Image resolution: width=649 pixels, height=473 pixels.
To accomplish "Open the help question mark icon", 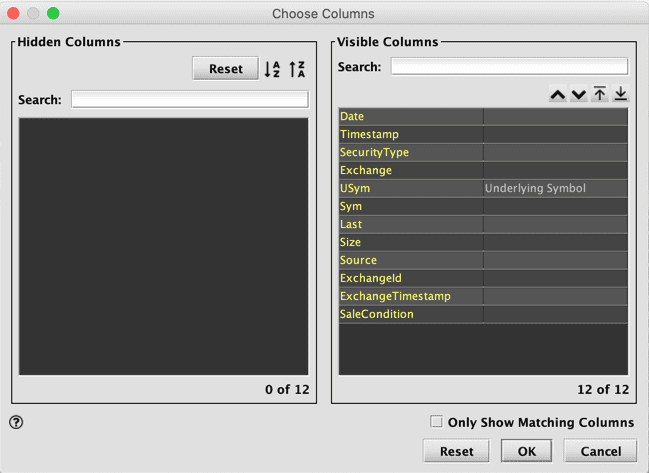I will pyautogui.click(x=16, y=422).
